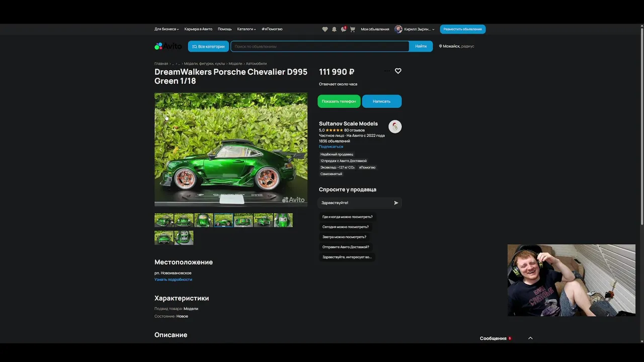Image resolution: width=644 pixels, height=362 pixels.
Task: Select quick question Здравствуйте, интересует
Action: point(347,257)
